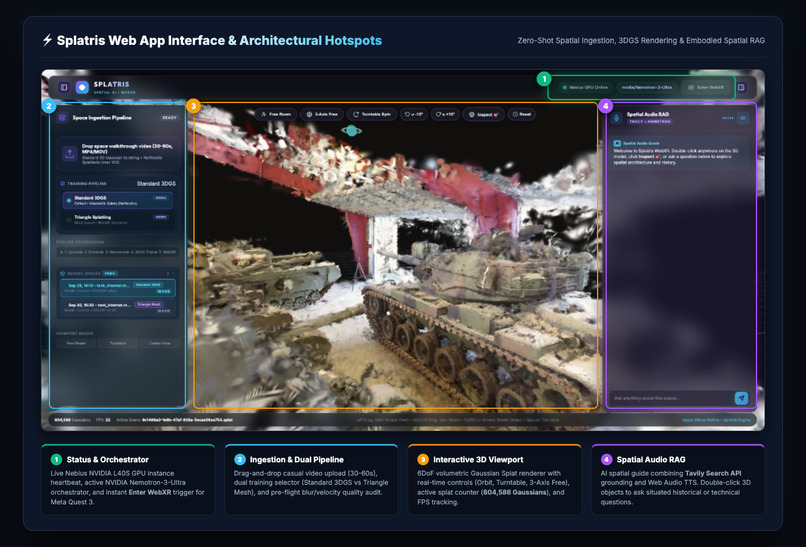Send the question with the paper-plane icon

(x=741, y=398)
